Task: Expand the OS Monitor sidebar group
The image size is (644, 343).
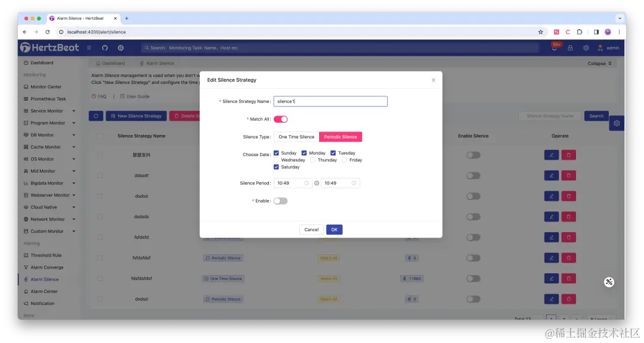Action: (49, 159)
